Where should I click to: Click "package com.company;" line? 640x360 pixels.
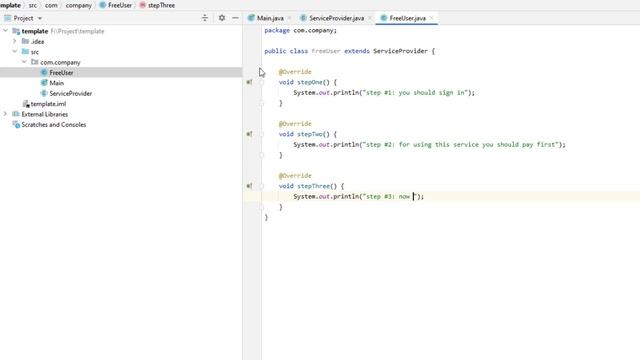point(300,31)
